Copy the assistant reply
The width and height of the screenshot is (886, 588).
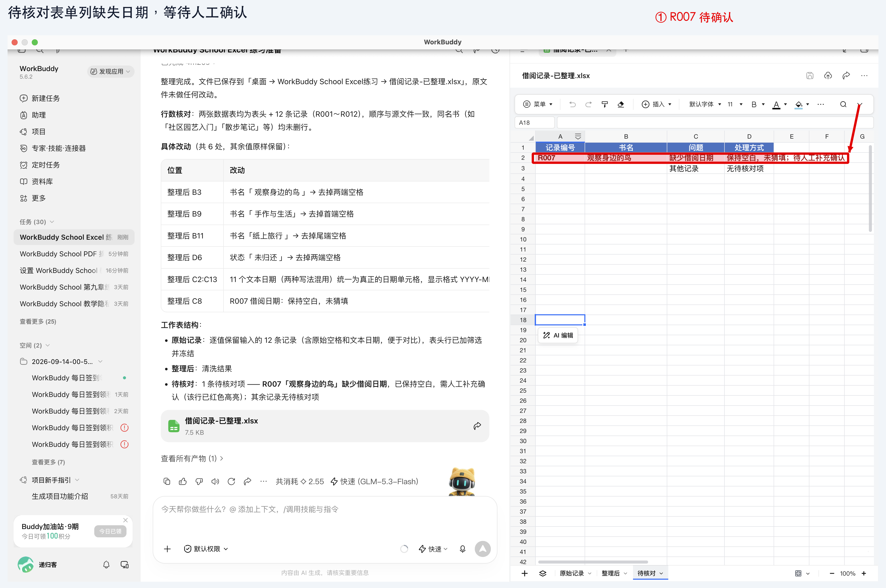click(x=167, y=481)
